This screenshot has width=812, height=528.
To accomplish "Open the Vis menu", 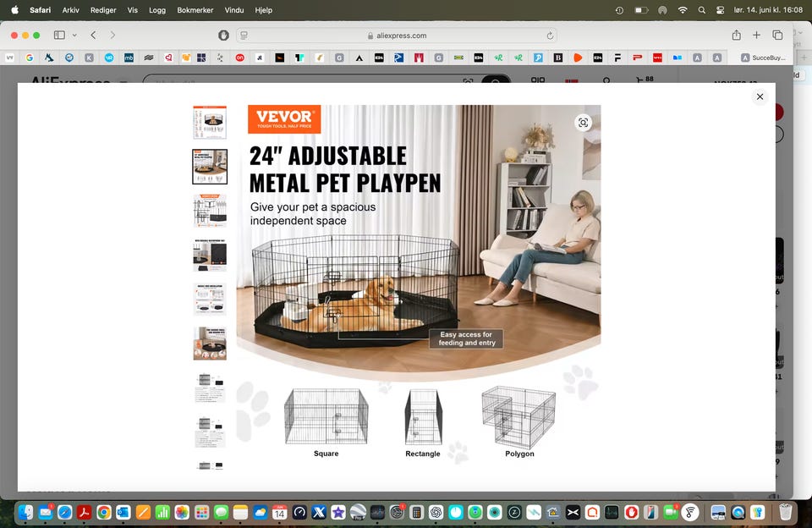I will [133, 10].
